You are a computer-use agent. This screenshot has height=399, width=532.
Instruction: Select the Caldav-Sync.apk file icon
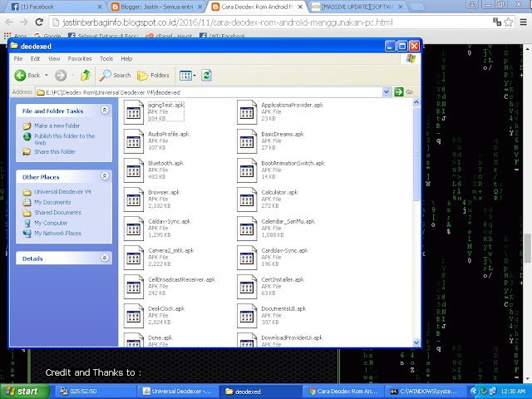pos(133,229)
